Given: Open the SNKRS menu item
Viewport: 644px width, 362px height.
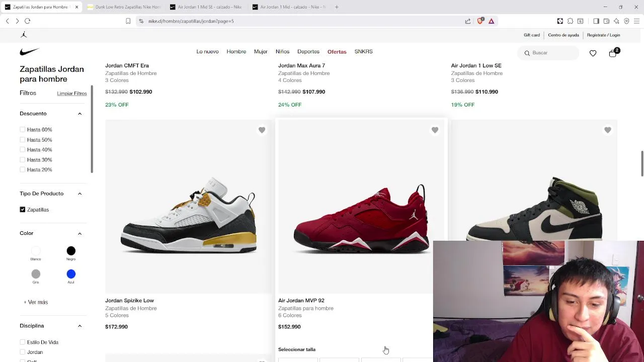Looking at the screenshot, I should pyautogui.click(x=363, y=52).
